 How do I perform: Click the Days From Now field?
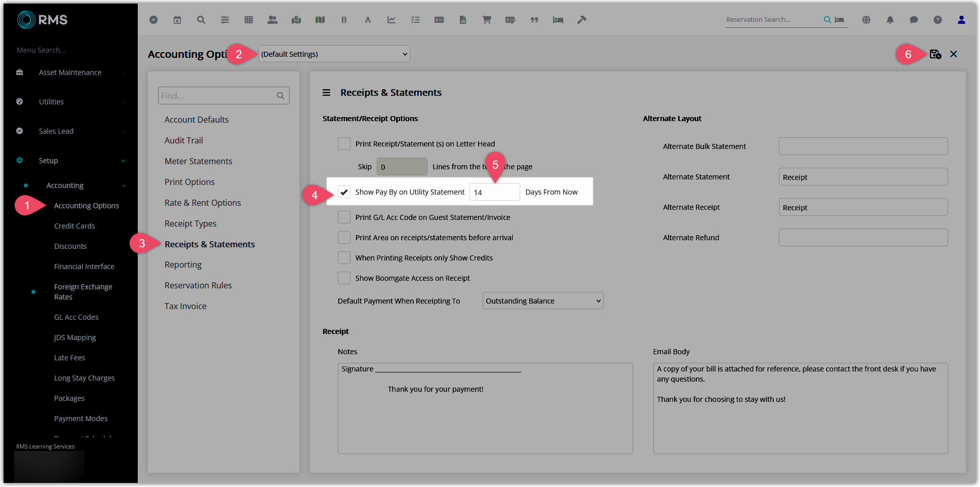click(x=494, y=192)
